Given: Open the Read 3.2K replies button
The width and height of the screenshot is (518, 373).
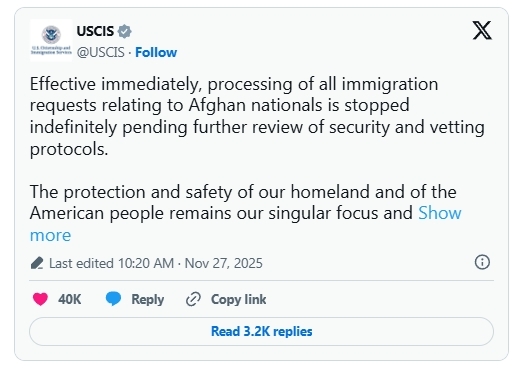Looking at the screenshot, I should coord(261,331).
